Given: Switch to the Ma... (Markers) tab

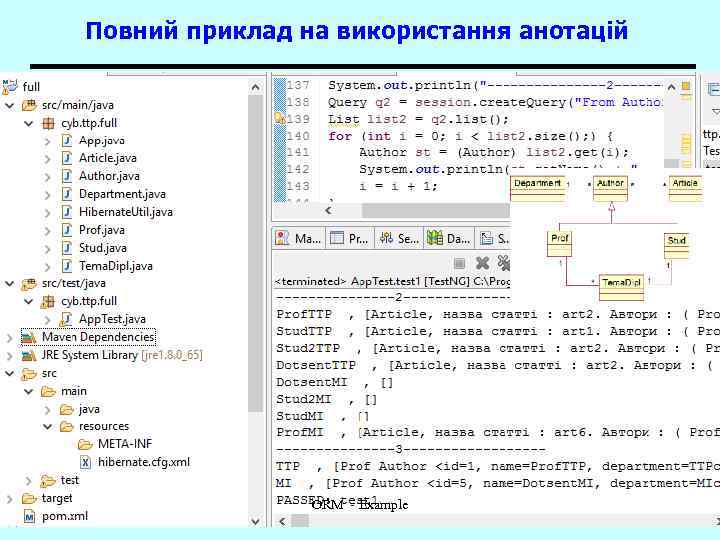Looking at the screenshot, I should coord(298,238).
